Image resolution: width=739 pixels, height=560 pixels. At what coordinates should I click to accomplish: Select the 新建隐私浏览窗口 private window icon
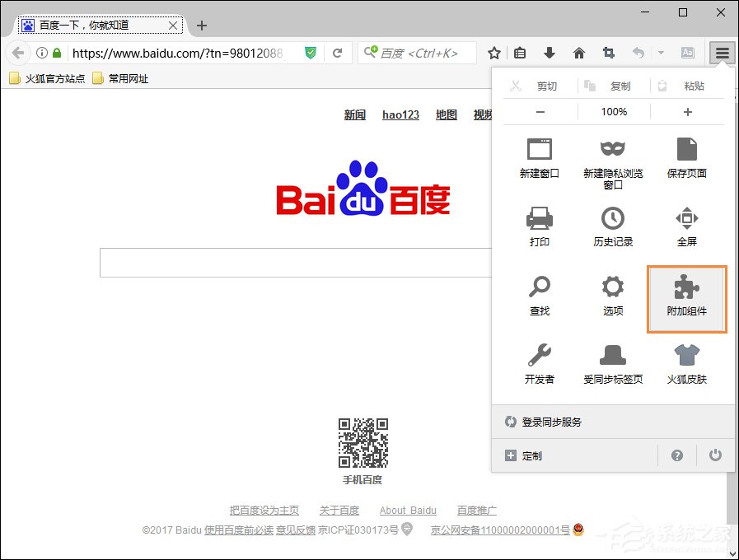tap(613, 156)
